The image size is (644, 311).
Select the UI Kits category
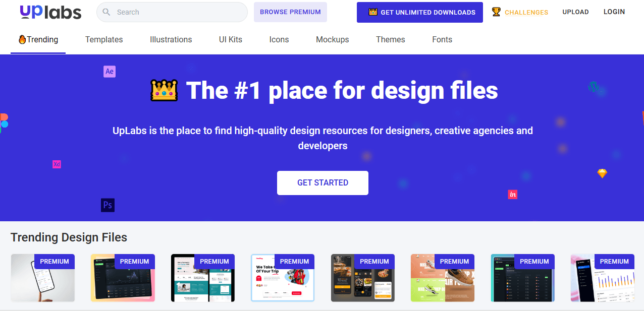pyautogui.click(x=230, y=39)
